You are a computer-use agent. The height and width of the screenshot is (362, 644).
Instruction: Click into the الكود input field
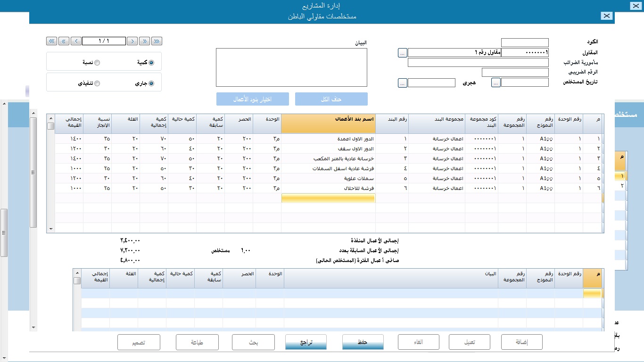pyautogui.click(x=525, y=43)
